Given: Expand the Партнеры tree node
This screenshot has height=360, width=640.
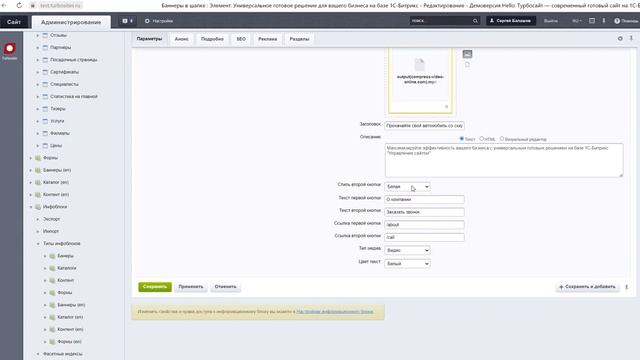Looking at the screenshot, I should (38, 48).
